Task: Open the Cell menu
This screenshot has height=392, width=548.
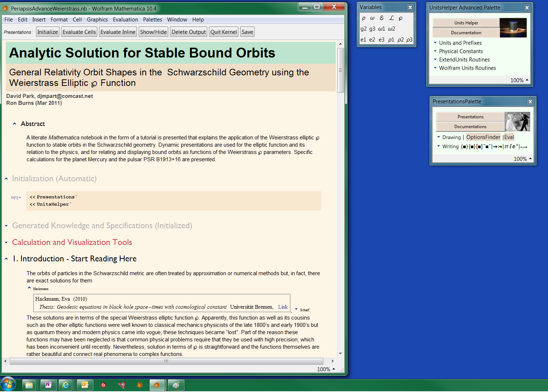Action: (x=77, y=20)
